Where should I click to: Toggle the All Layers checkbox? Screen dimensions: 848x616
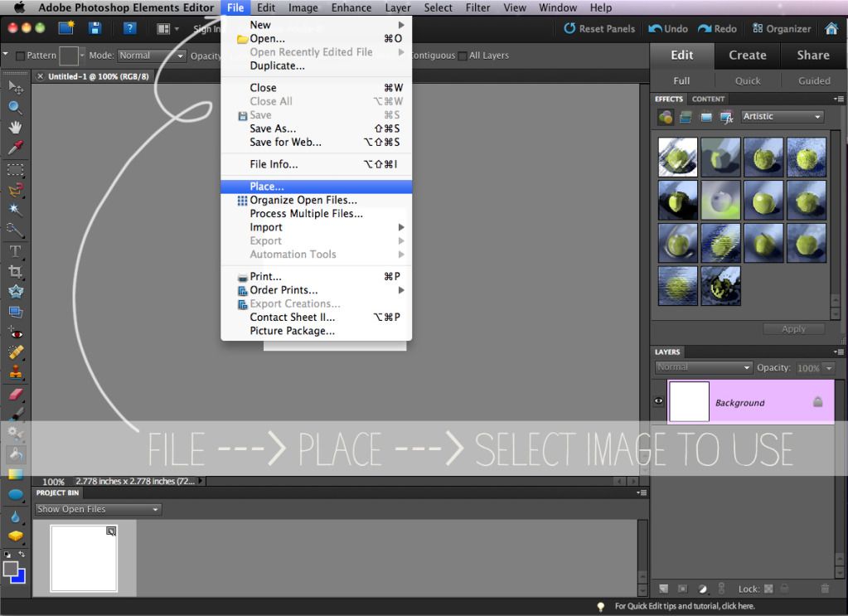tap(463, 56)
